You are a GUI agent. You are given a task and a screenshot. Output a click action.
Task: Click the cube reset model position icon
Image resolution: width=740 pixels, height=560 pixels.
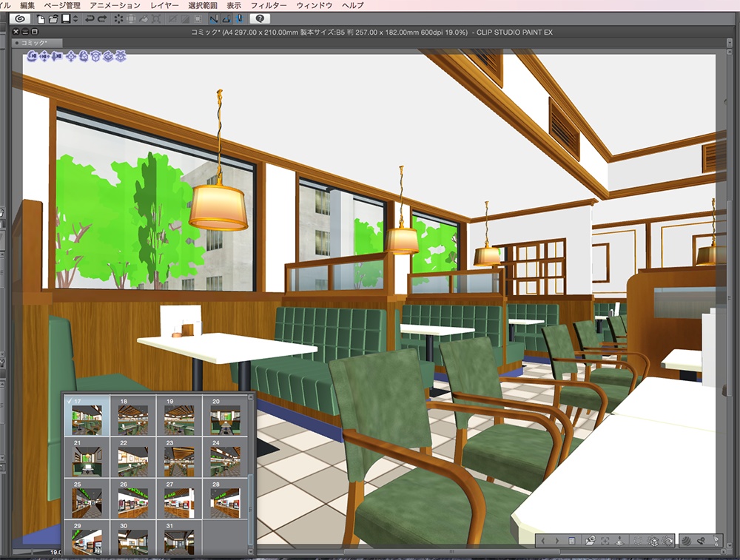pos(653,541)
